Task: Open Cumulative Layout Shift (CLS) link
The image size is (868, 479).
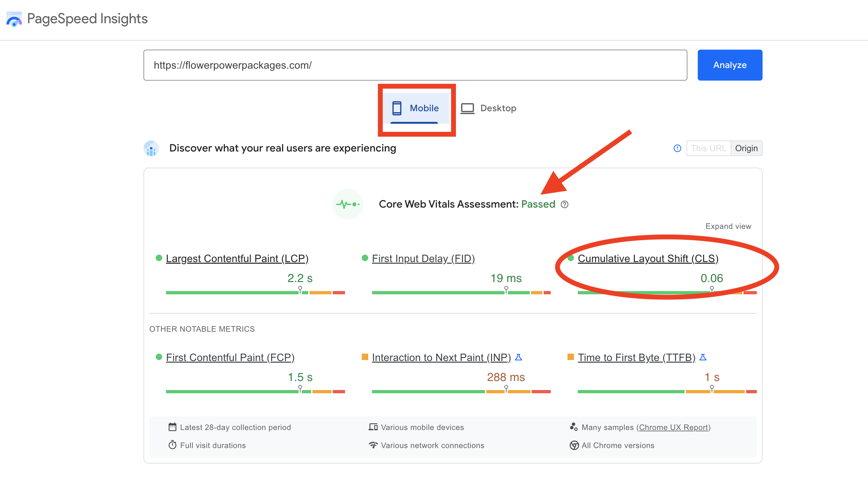Action: click(x=648, y=259)
